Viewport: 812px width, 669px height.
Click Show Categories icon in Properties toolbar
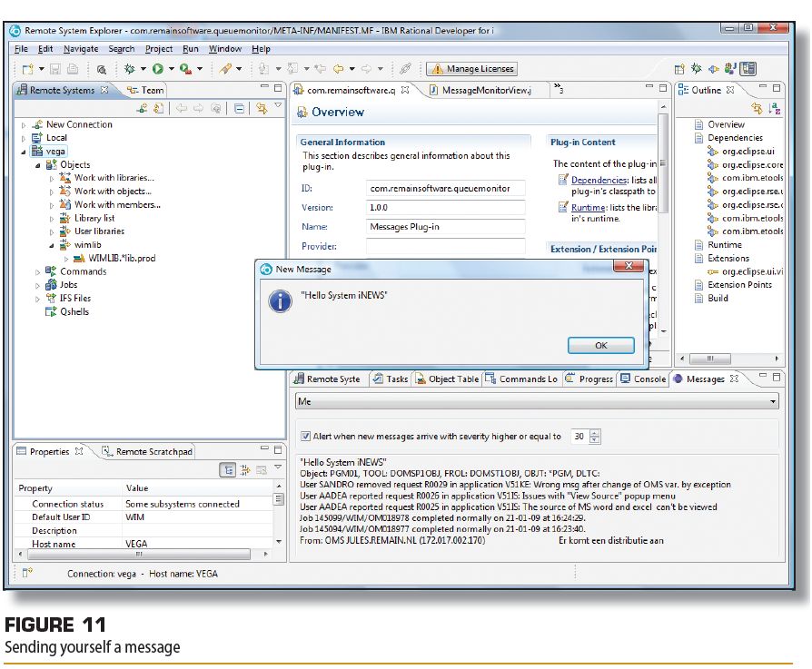click(228, 470)
